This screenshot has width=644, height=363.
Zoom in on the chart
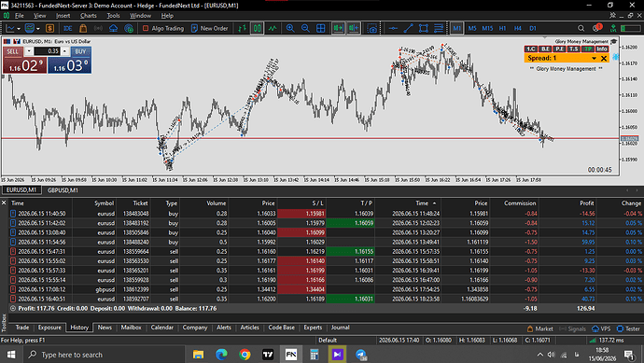click(290, 28)
